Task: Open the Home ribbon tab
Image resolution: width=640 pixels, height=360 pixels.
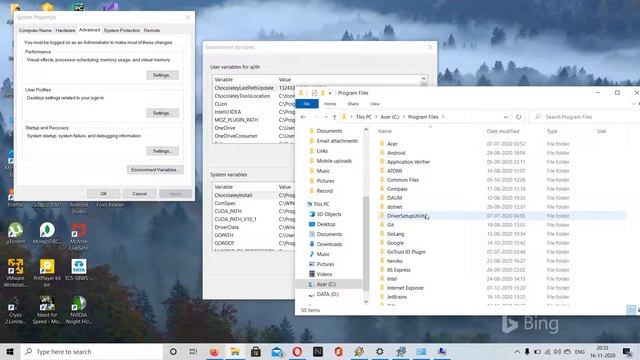Action: [x=330, y=104]
